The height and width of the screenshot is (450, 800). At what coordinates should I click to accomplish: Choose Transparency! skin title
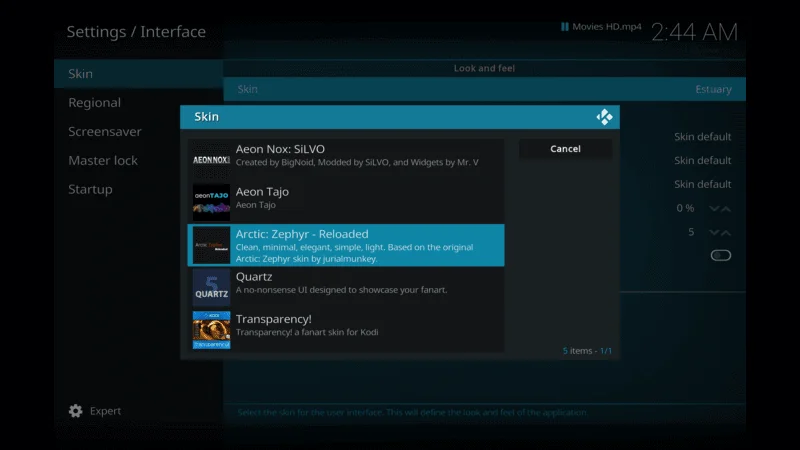point(273,319)
